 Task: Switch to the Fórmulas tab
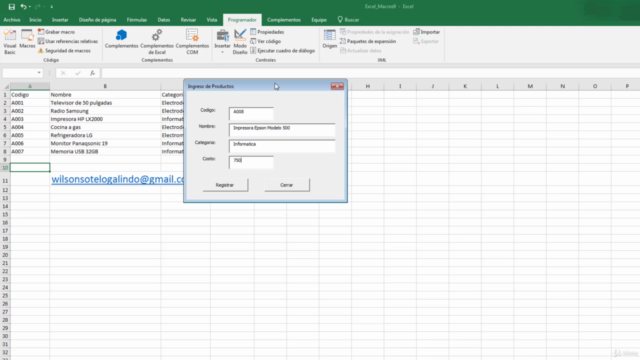[137, 20]
